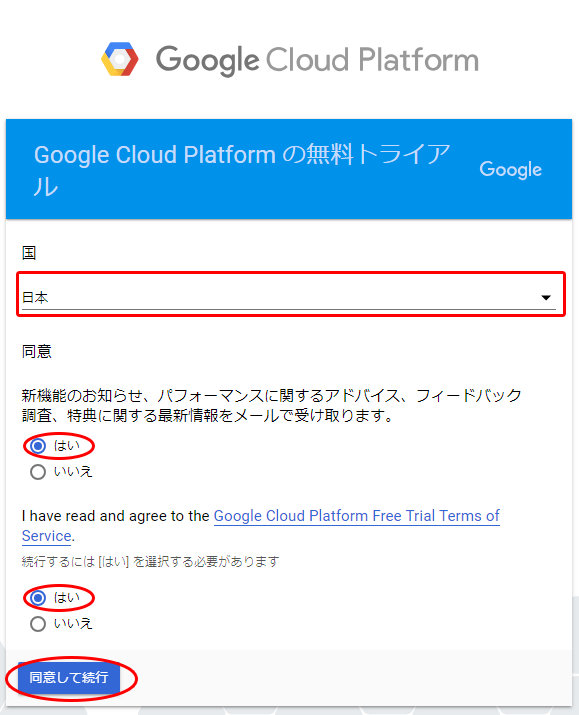Select はい for Terms of Service agreement
This screenshot has width=579, height=715.
point(38,598)
